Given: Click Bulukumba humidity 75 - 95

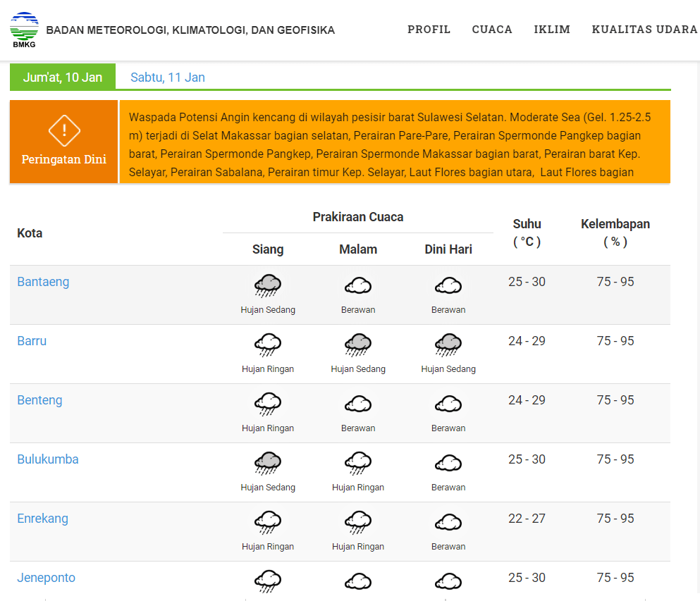Looking at the screenshot, I should (x=615, y=459).
